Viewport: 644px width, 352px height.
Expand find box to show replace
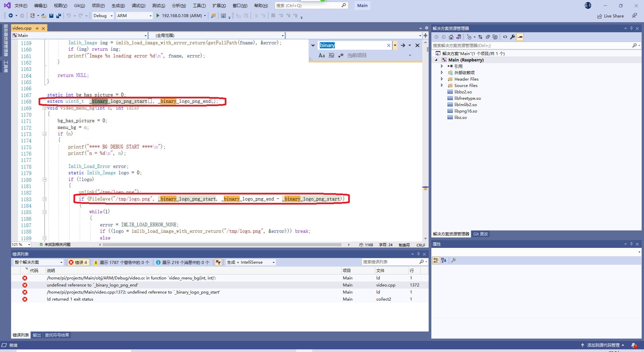click(313, 45)
